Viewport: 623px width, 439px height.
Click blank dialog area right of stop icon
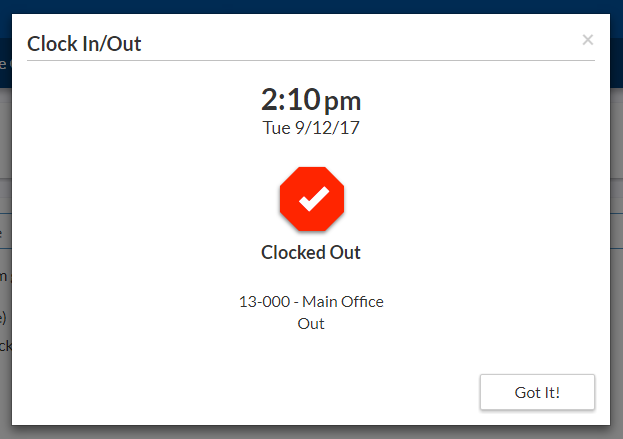click(x=470, y=200)
